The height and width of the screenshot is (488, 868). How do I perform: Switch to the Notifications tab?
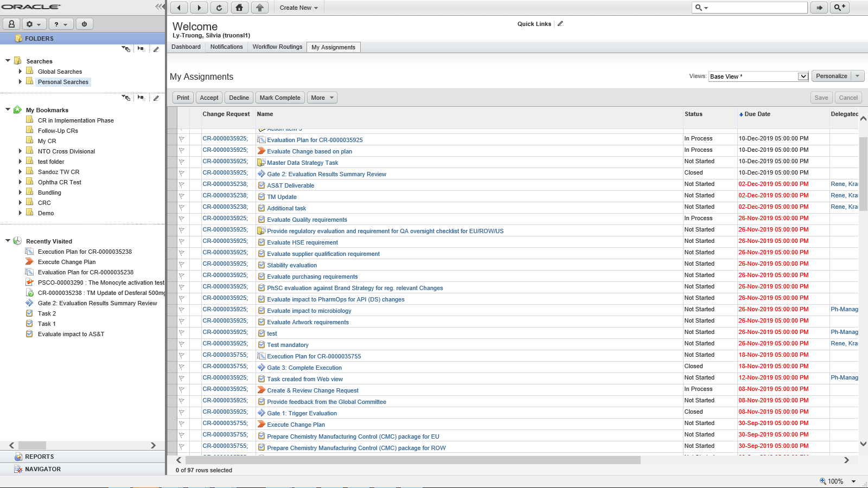click(x=226, y=47)
